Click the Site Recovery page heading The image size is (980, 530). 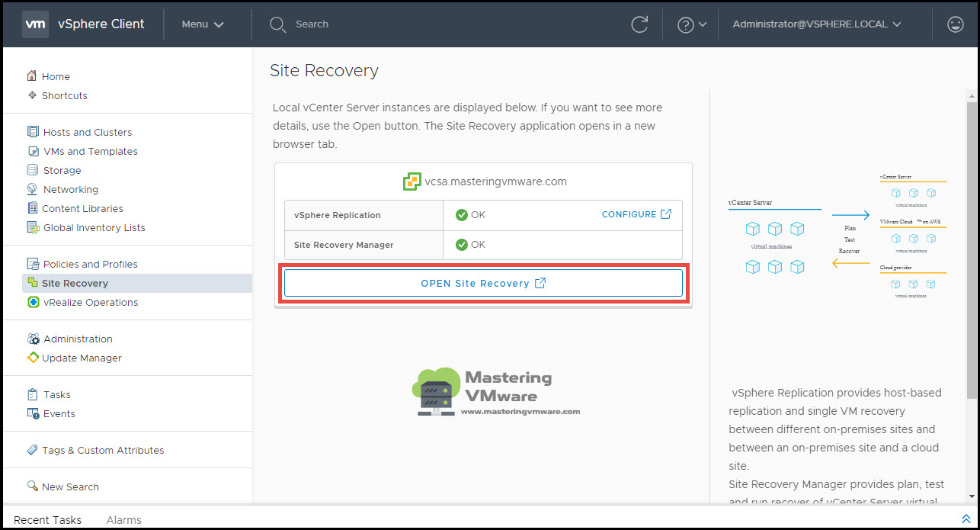click(324, 70)
